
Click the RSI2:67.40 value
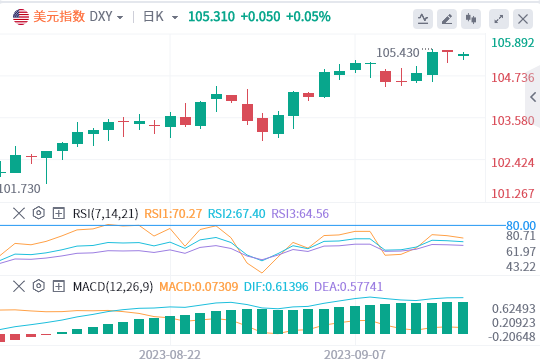click(237, 214)
